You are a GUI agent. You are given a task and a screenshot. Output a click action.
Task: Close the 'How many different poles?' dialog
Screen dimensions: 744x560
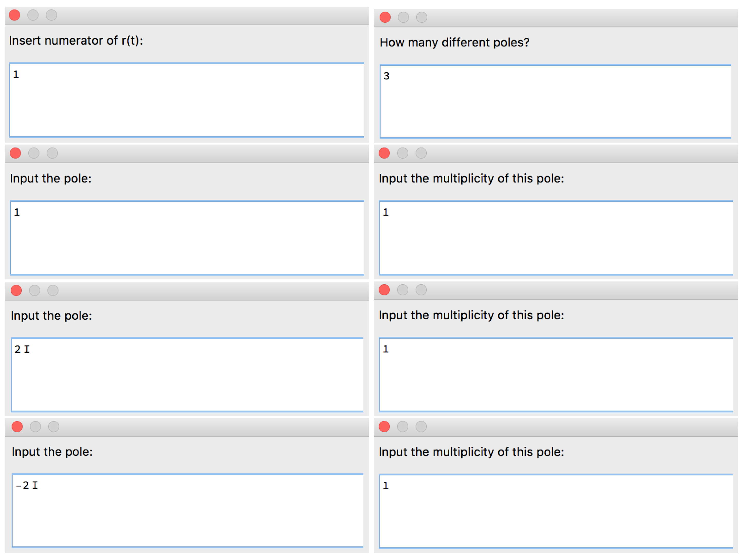385,17
